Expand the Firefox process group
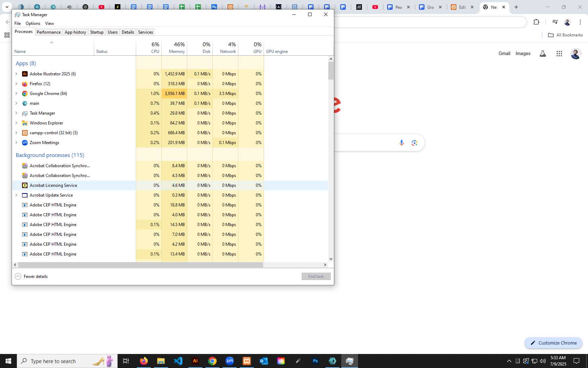The image size is (588, 368). (x=16, y=84)
